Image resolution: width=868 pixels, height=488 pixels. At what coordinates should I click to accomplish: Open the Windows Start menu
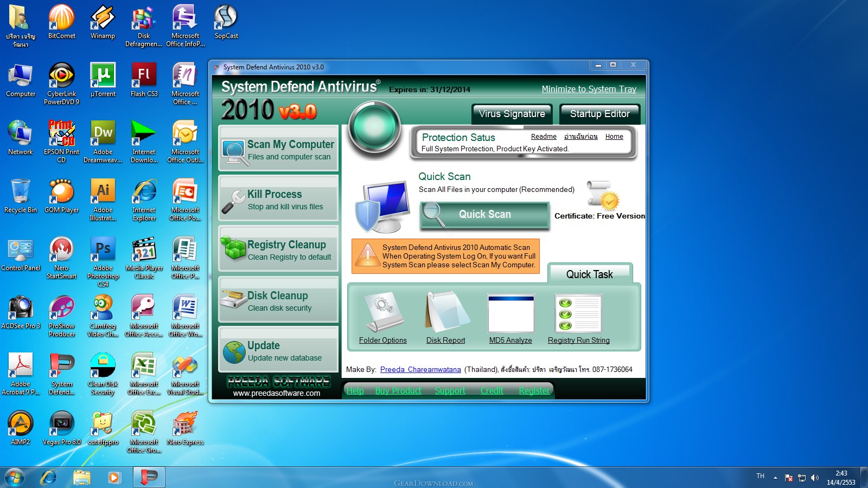tap(15, 478)
